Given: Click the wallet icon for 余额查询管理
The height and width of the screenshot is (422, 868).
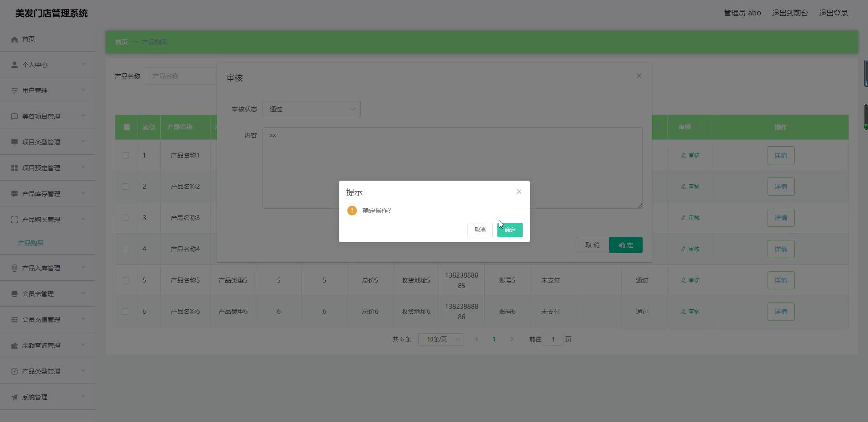Looking at the screenshot, I should (x=14, y=345).
